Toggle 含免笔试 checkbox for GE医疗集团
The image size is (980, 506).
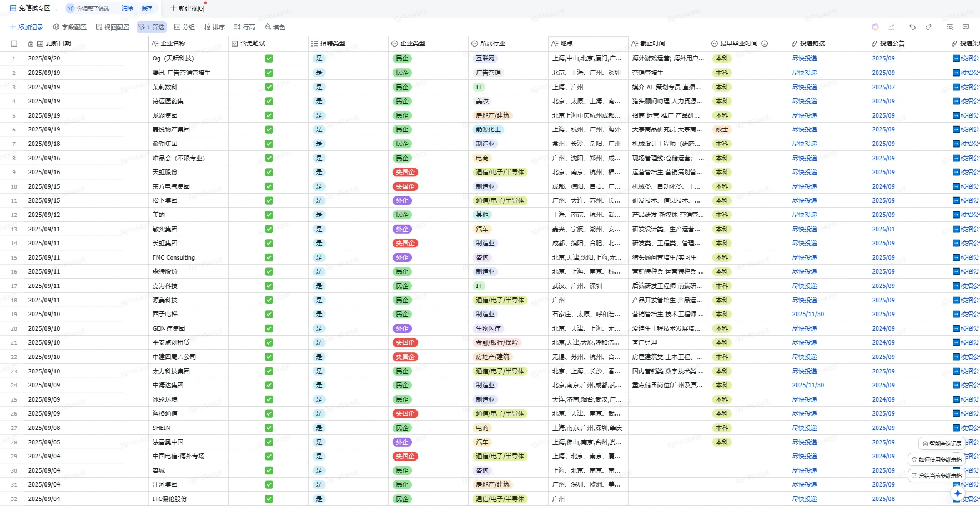click(269, 328)
